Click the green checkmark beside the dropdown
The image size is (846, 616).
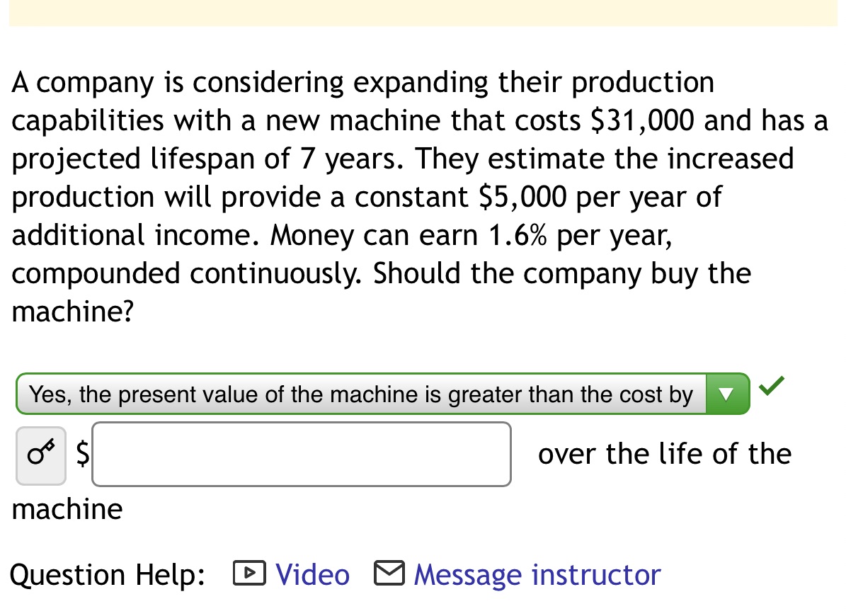(771, 385)
